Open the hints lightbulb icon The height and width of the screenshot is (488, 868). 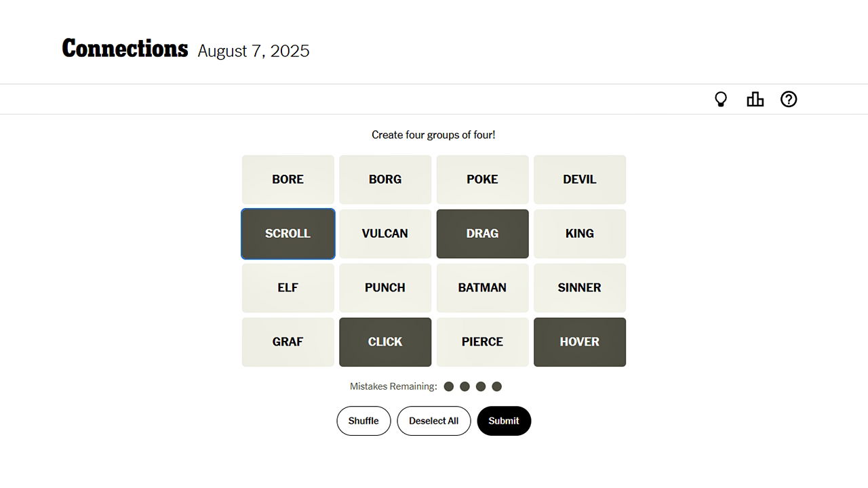(x=721, y=100)
